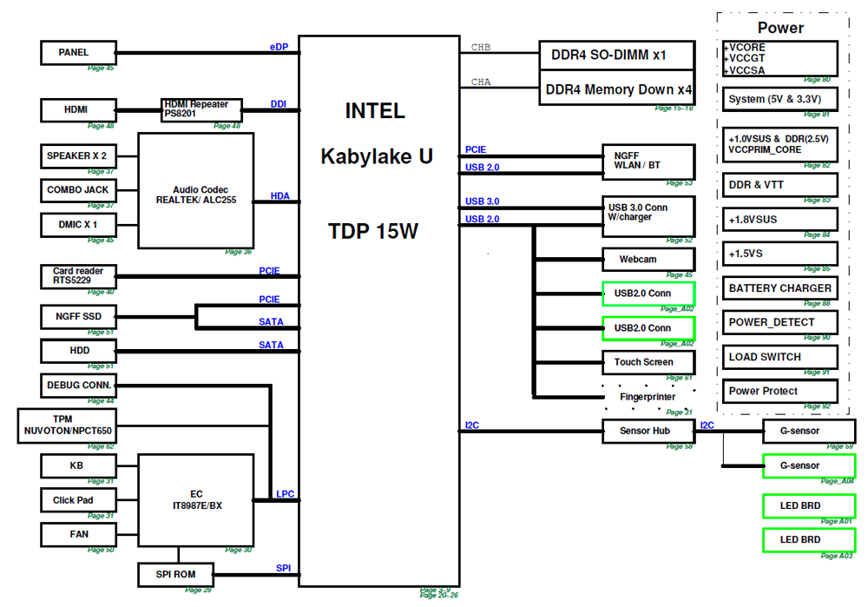Select the FAN block
This screenshot has height=607, width=868.
click(x=78, y=535)
